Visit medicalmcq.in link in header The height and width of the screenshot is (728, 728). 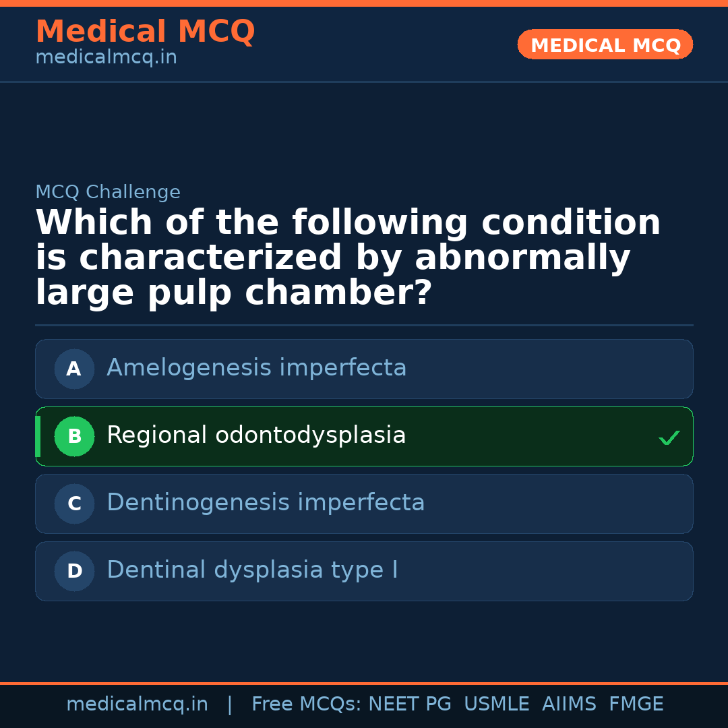[x=106, y=58]
